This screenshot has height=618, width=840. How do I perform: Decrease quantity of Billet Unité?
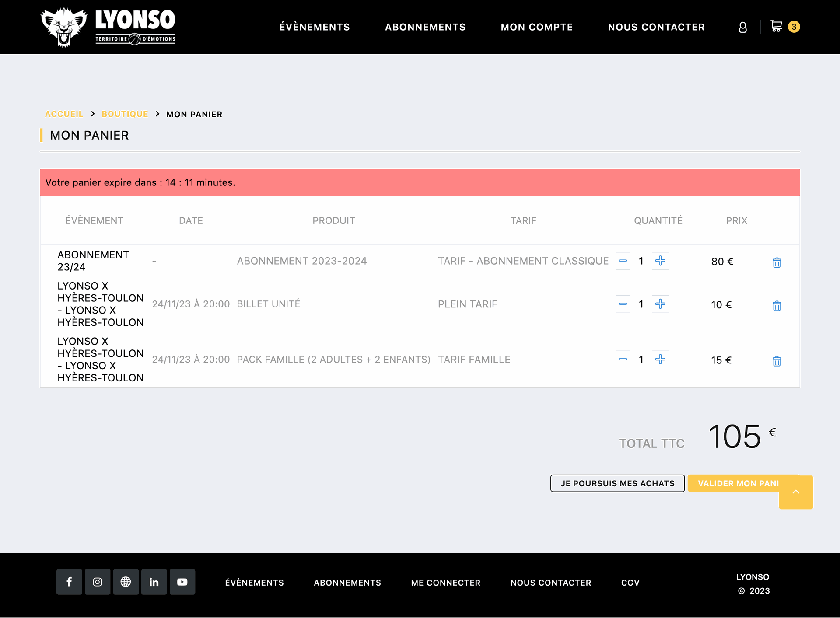coord(623,304)
